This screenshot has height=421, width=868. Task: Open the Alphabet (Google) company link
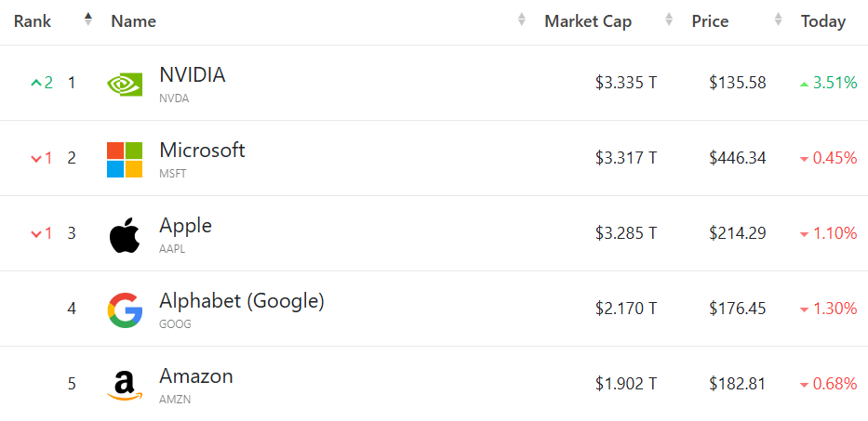242,301
